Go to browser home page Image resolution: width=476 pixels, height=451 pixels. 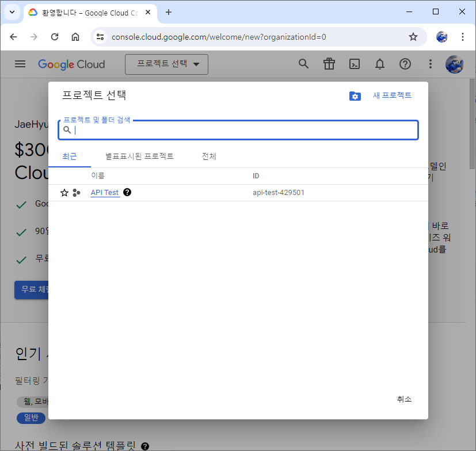[x=75, y=37]
